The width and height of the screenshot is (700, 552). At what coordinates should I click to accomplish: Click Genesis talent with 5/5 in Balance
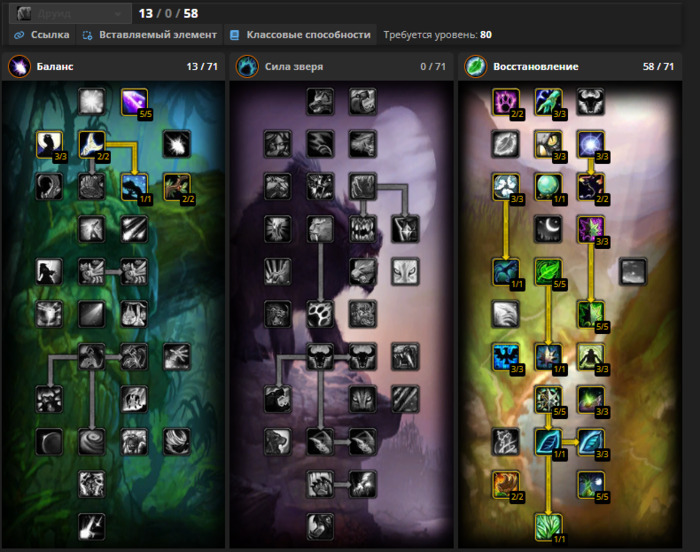click(x=134, y=102)
